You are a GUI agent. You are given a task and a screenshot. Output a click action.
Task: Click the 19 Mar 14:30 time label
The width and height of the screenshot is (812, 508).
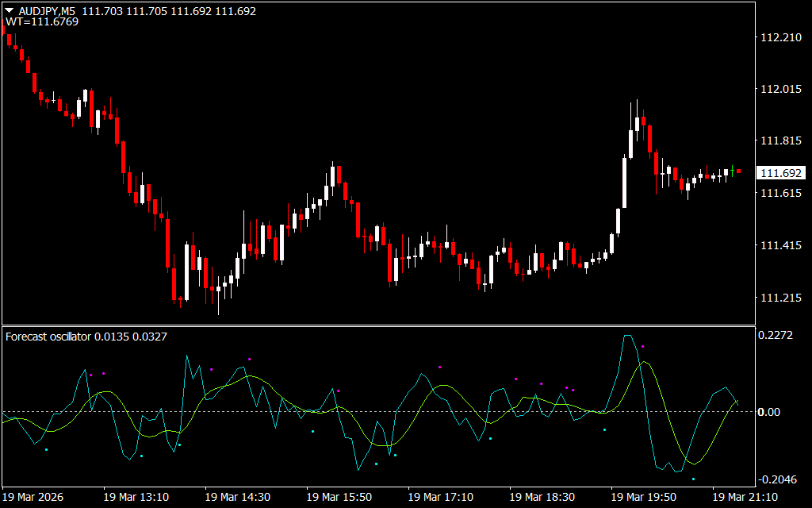(237, 497)
